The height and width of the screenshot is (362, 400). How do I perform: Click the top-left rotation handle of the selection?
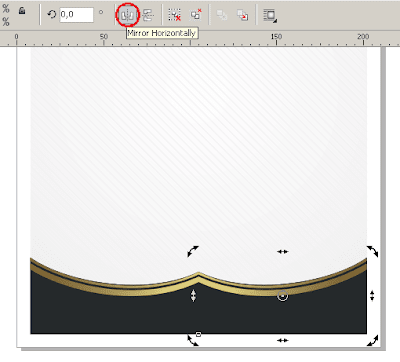[193, 251]
